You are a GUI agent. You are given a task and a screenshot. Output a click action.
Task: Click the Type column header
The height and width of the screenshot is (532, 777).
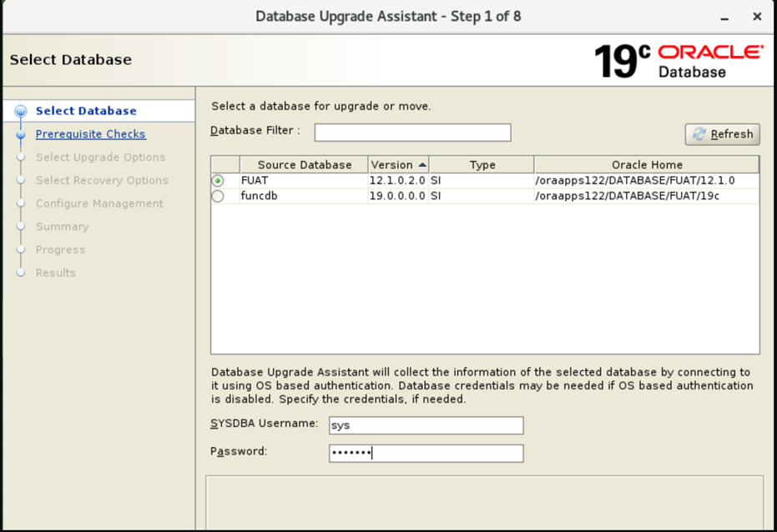(482, 165)
